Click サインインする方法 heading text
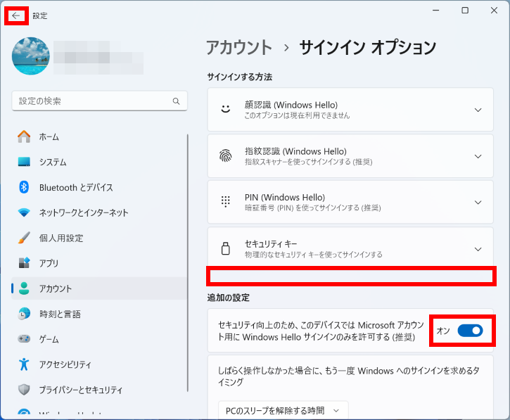 tap(240, 77)
